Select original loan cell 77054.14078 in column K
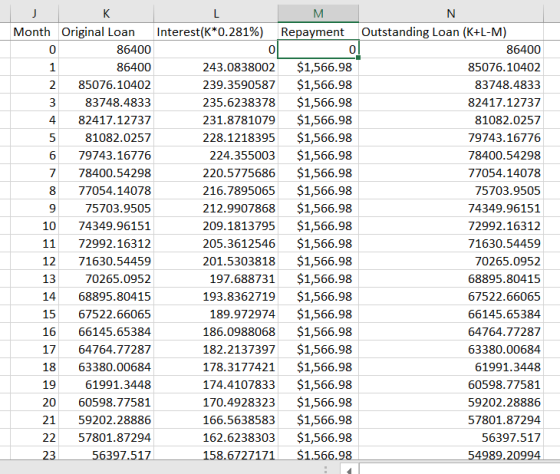This screenshot has height=474, width=560. [x=106, y=190]
